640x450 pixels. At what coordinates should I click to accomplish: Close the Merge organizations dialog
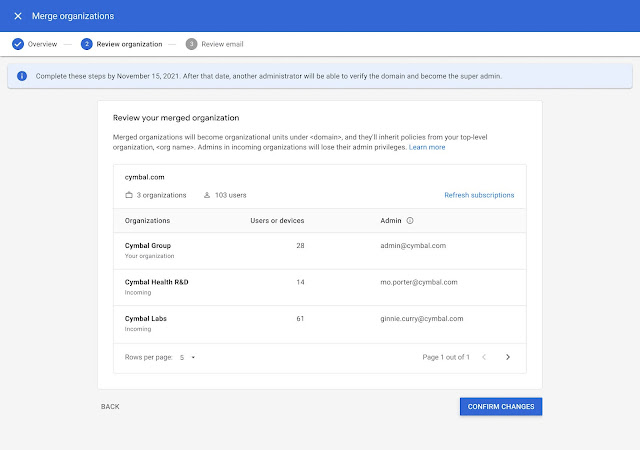tap(18, 16)
